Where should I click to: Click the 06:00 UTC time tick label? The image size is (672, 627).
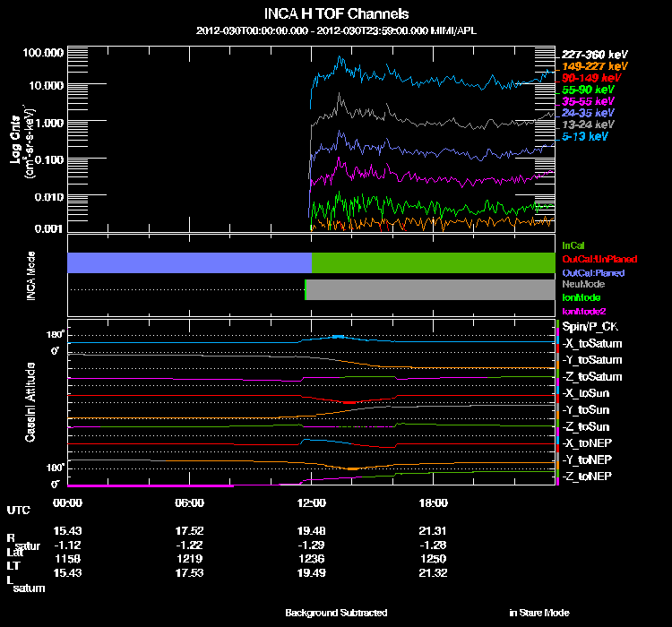pyautogui.click(x=189, y=502)
